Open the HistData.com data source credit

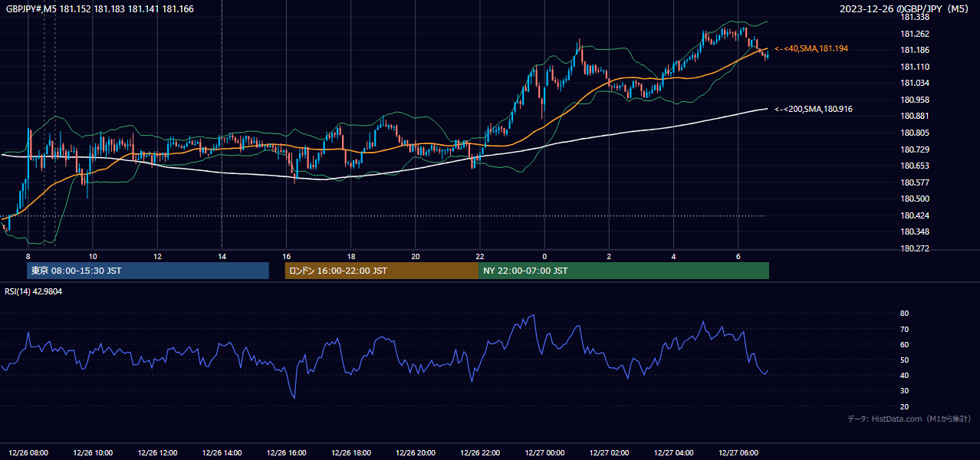909,419
